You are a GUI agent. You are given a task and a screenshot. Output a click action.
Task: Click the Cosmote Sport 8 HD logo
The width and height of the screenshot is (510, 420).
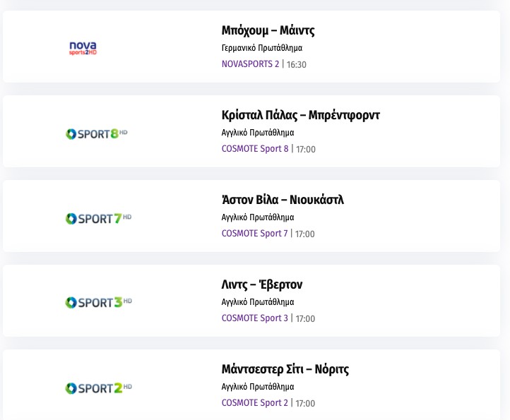(96, 133)
